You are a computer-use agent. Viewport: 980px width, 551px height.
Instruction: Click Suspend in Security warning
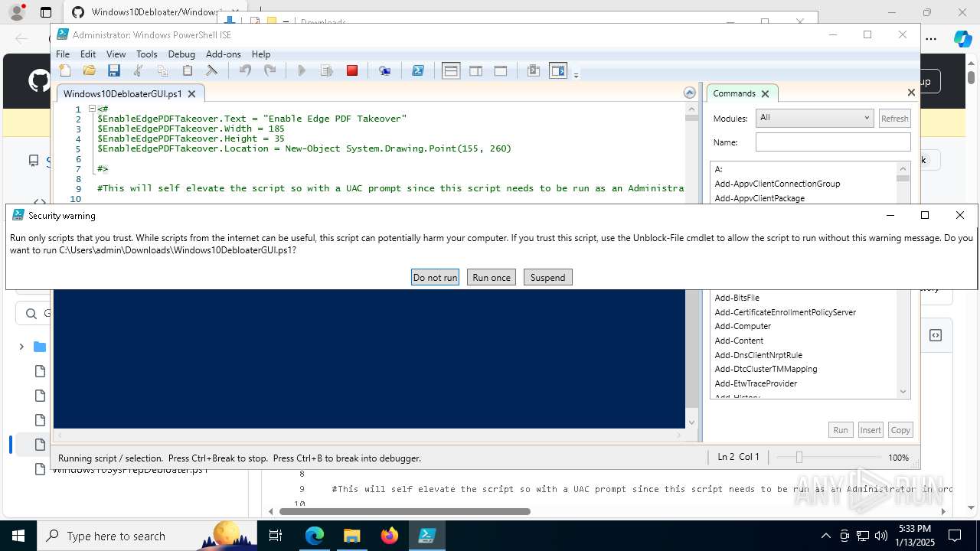(x=548, y=277)
